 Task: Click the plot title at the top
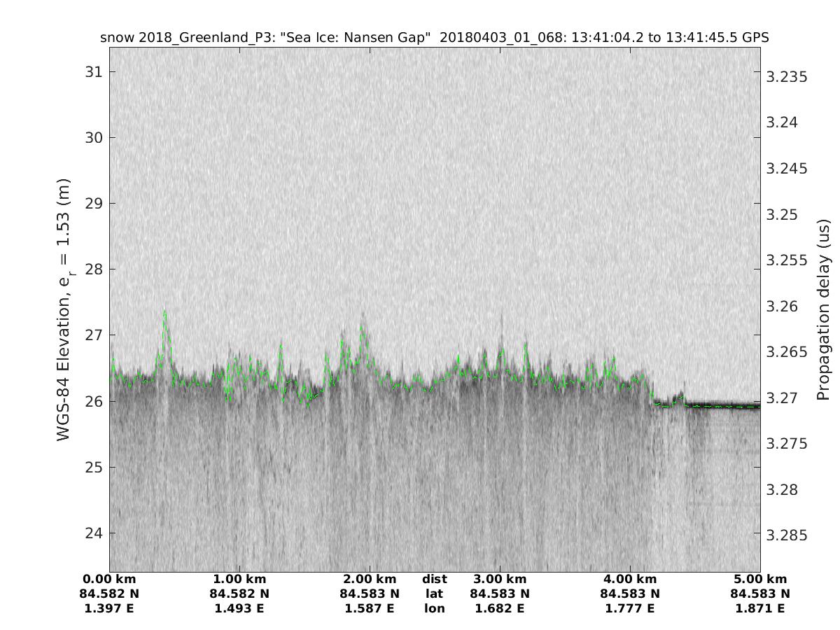(x=435, y=37)
